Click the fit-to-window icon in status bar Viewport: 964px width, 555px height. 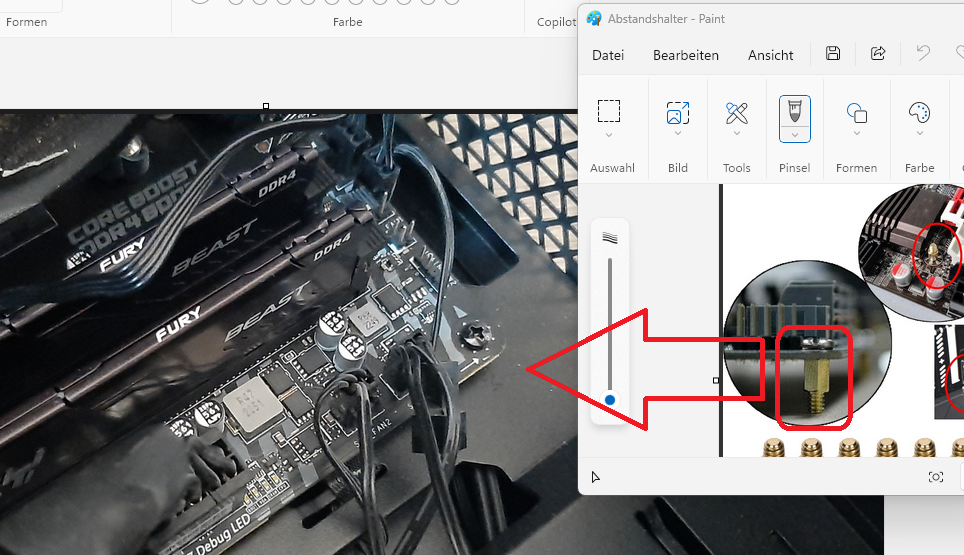[936, 477]
